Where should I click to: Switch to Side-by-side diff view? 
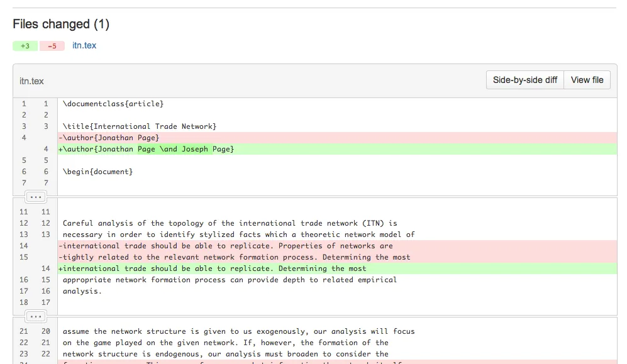point(524,80)
